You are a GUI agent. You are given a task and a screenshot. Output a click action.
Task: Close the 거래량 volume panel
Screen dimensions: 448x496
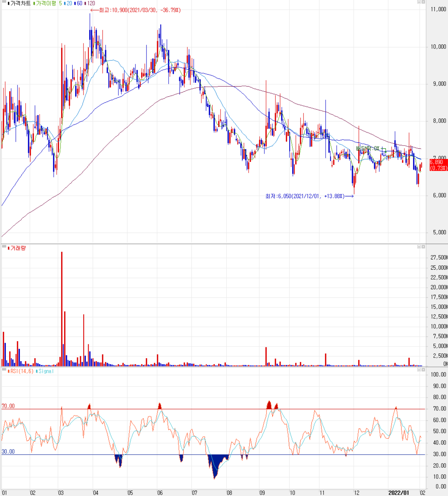[x=423, y=247]
